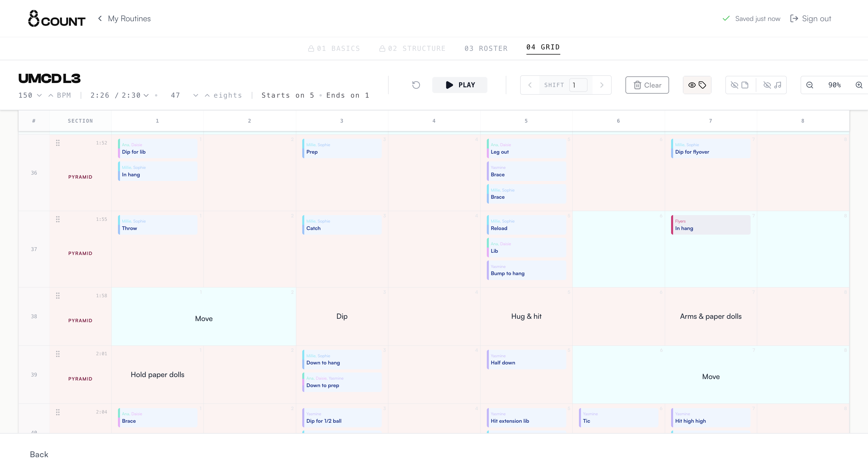Click the zoom out magnifier icon
The image size is (868, 475).
click(x=810, y=85)
